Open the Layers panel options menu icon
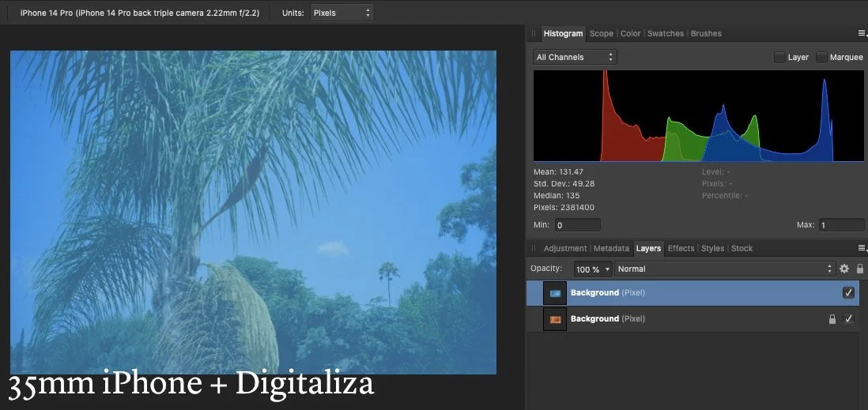Viewport: 868px width, 410px height. click(x=862, y=248)
